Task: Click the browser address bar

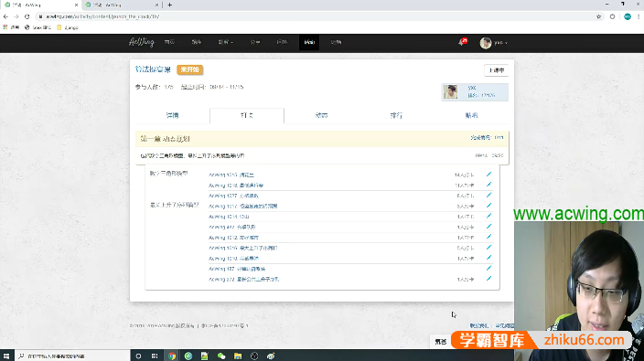Action: coord(314,16)
